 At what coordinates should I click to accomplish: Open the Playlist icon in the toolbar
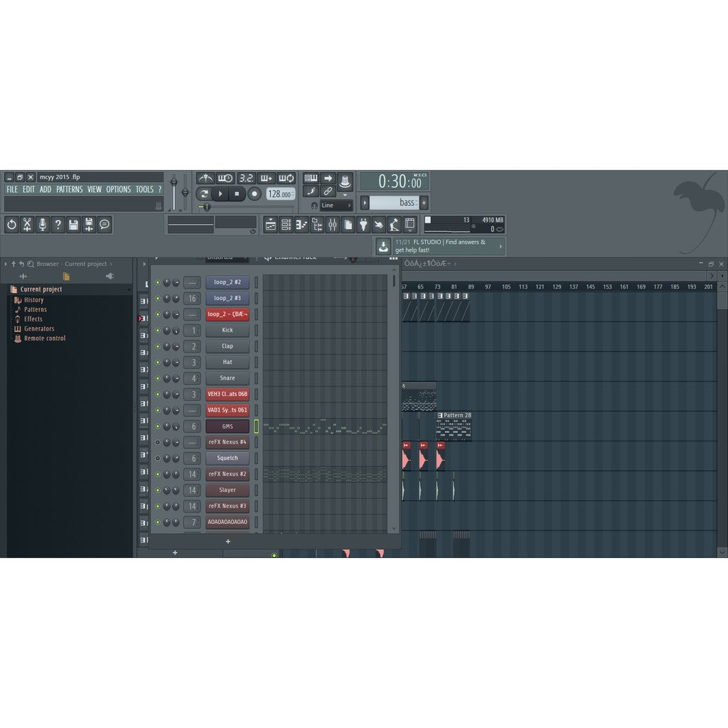tap(272, 225)
